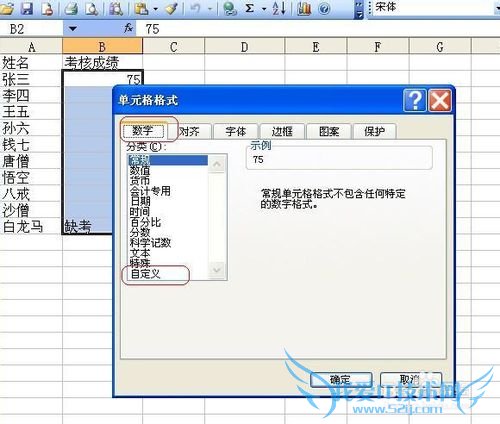The width and height of the screenshot is (500, 424).
Task: Click cell containing 缺考
Action: pos(87,226)
